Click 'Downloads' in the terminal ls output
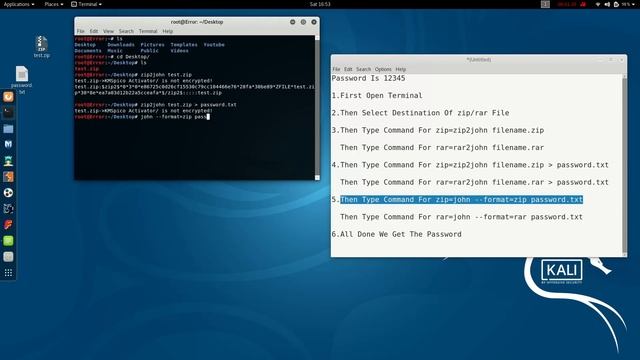This screenshot has height=360, width=640. 121,44
